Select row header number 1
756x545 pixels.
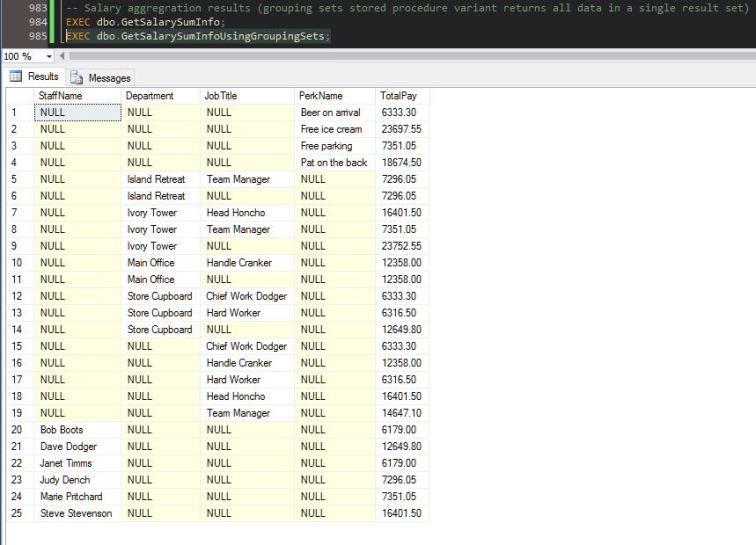[20, 112]
